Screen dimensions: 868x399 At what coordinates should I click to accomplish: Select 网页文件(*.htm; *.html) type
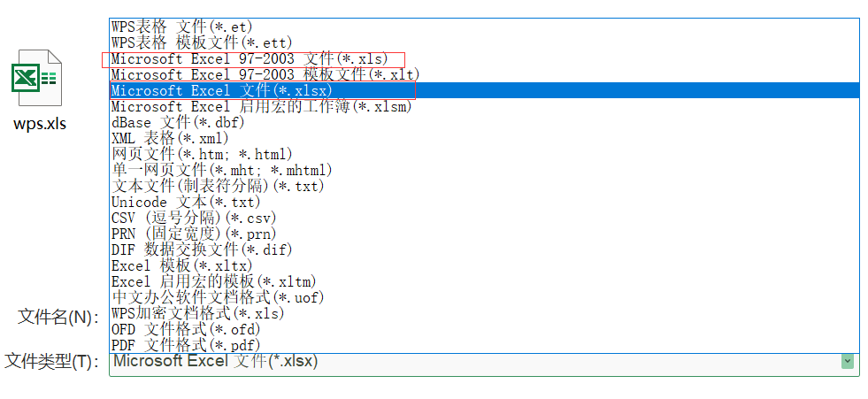pyautogui.click(x=484, y=154)
